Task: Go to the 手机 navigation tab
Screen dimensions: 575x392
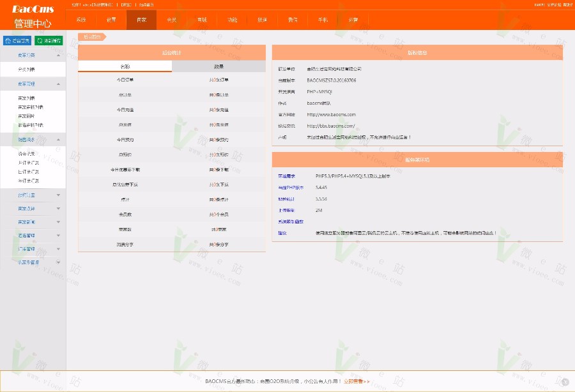Action: point(323,20)
